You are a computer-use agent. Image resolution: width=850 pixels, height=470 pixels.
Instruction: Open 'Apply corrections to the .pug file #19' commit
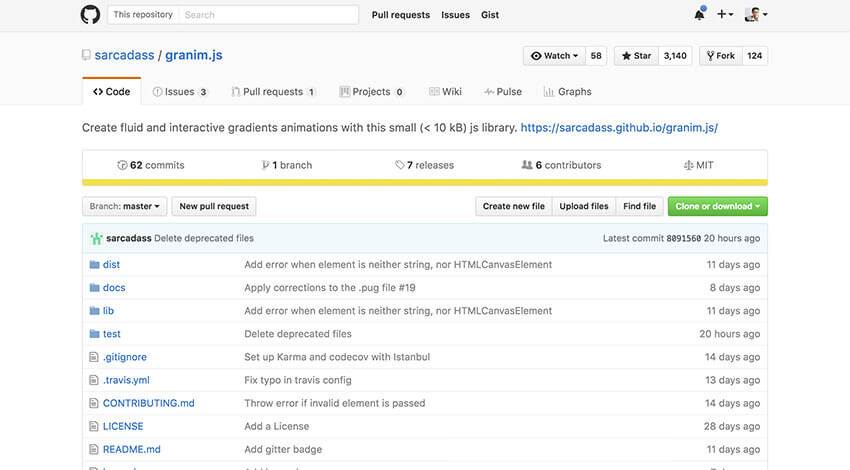[330, 288]
